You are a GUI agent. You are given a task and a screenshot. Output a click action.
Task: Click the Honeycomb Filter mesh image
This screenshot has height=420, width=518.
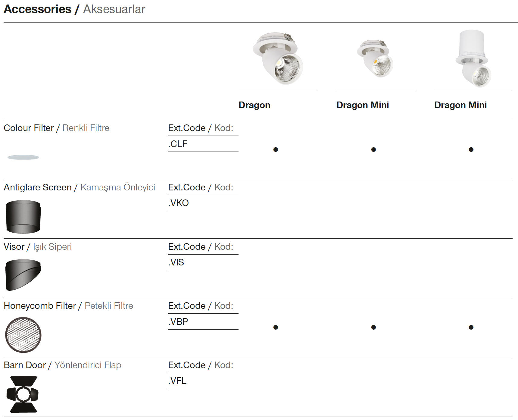[23, 335]
